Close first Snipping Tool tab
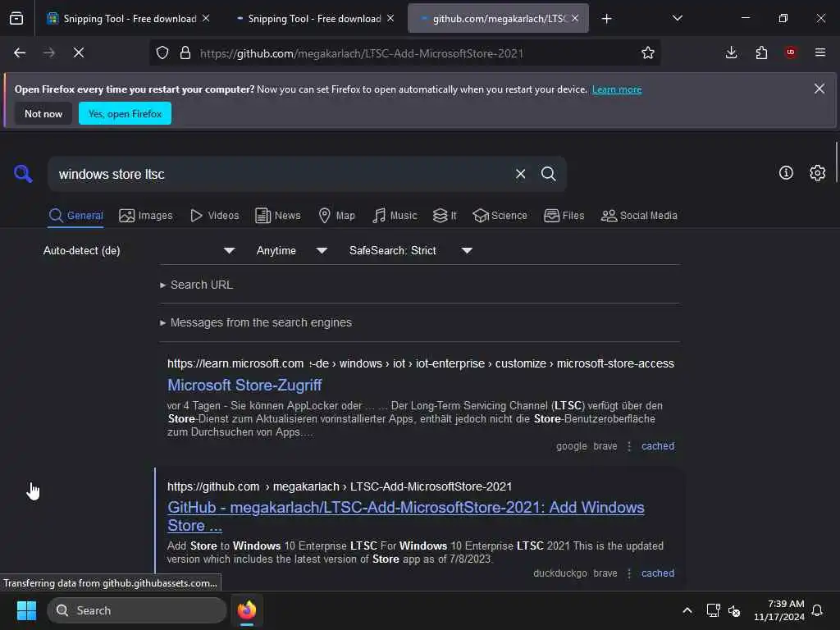This screenshot has width=840, height=630. tap(206, 18)
